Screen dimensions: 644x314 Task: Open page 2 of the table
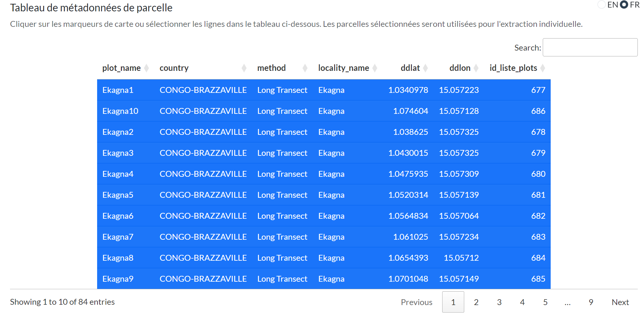(476, 302)
